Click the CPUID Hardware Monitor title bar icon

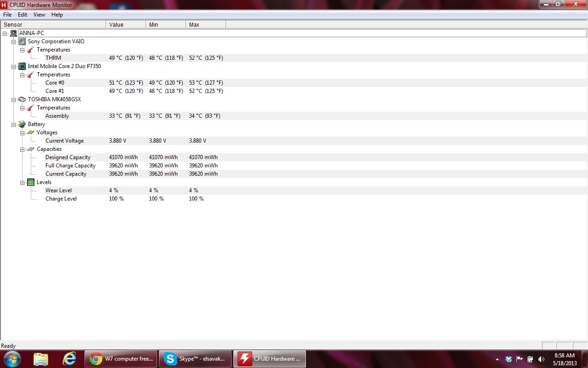(x=4, y=5)
